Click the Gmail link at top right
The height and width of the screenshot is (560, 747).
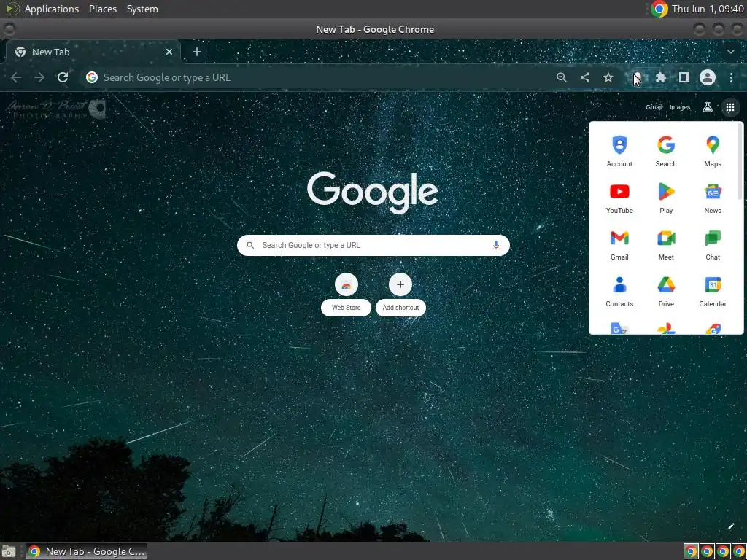(x=654, y=107)
